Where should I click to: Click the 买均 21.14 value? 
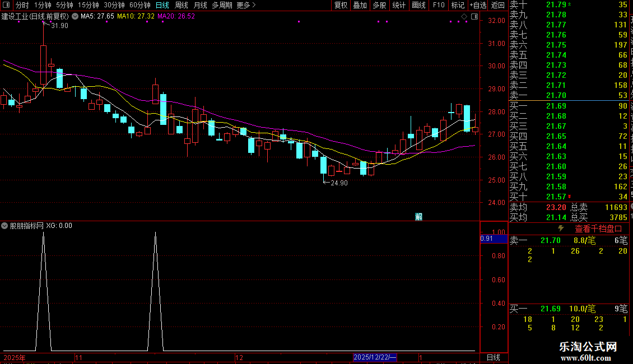pos(556,217)
